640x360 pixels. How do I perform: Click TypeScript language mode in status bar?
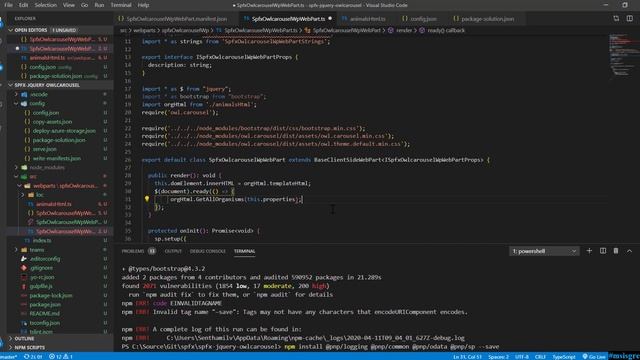pyautogui.click(x=564, y=356)
